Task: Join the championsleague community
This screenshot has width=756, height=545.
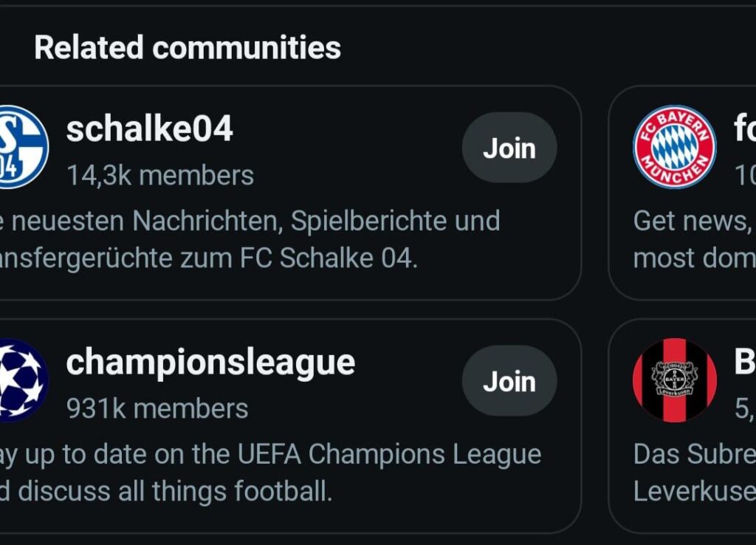Action: [509, 381]
